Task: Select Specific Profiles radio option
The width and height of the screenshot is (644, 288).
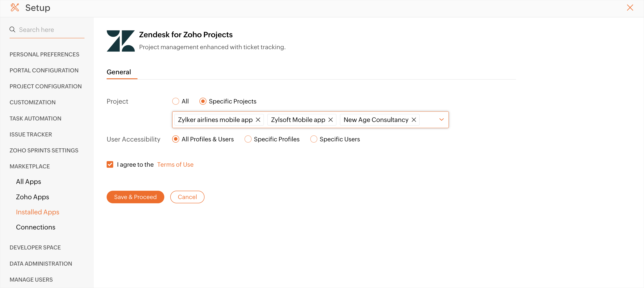Action: click(x=248, y=139)
